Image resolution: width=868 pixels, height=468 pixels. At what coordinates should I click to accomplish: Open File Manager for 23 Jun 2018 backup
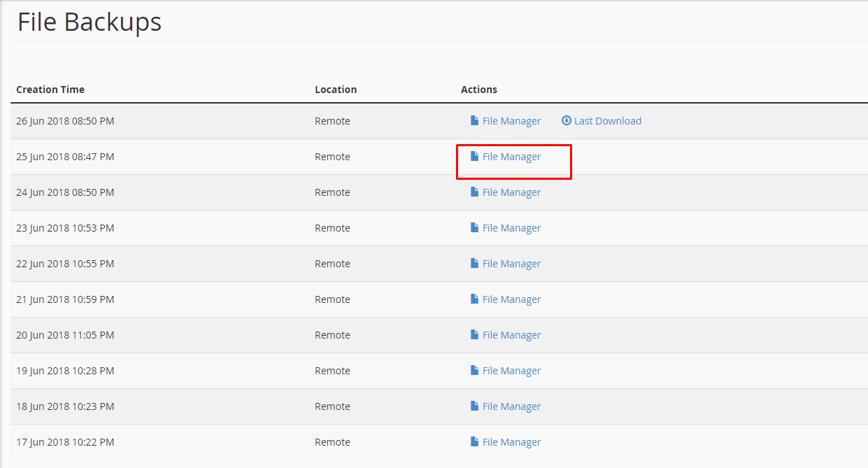[511, 228]
